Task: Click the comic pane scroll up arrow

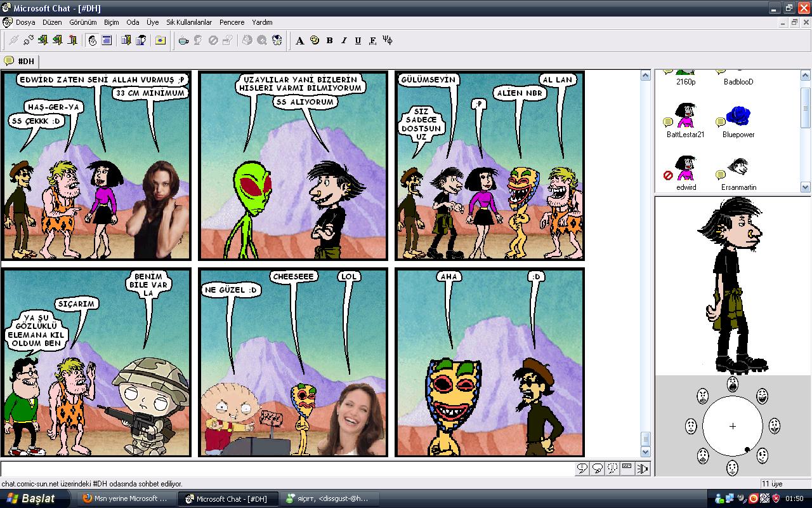Action: pyautogui.click(x=646, y=76)
